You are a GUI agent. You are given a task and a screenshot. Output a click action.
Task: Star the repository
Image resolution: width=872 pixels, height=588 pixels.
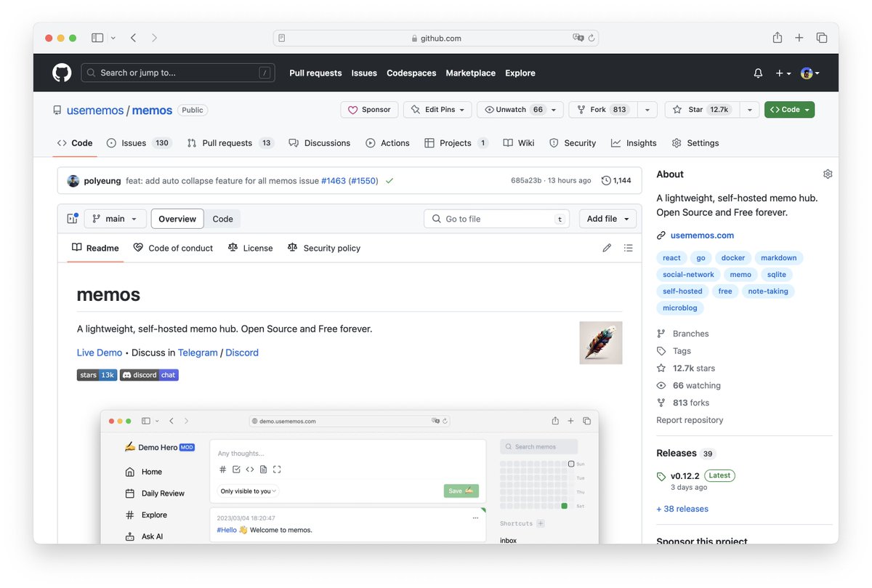(x=701, y=110)
